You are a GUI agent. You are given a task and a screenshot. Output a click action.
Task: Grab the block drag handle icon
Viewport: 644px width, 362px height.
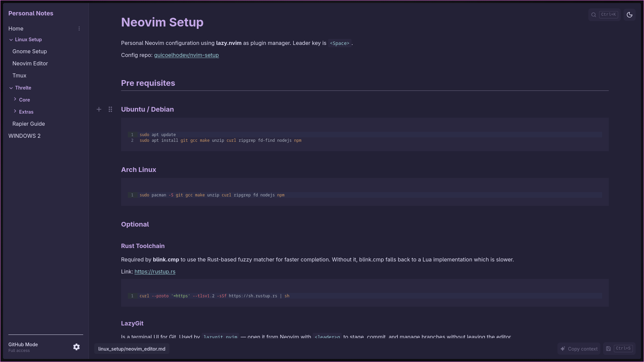pyautogui.click(x=110, y=109)
